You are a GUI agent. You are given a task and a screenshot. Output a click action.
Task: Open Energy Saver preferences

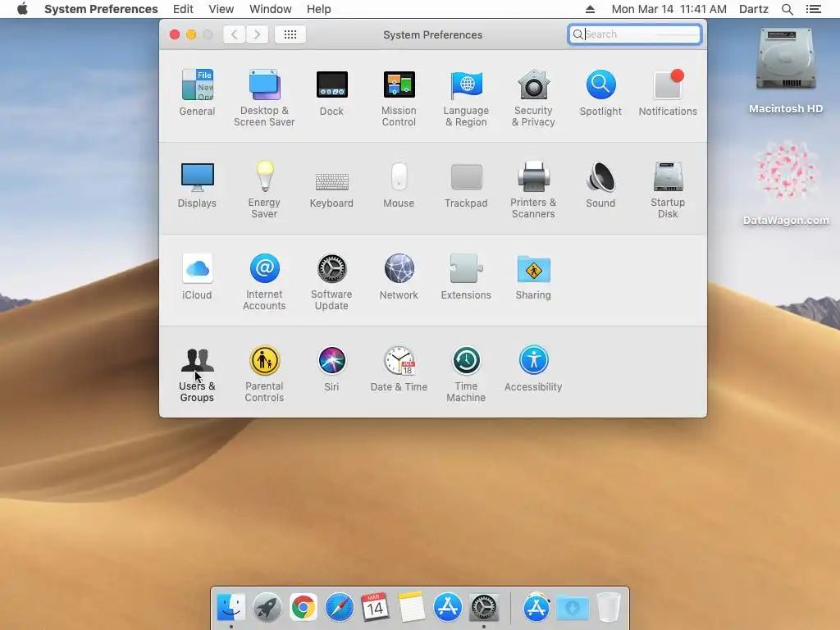pos(264,189)
